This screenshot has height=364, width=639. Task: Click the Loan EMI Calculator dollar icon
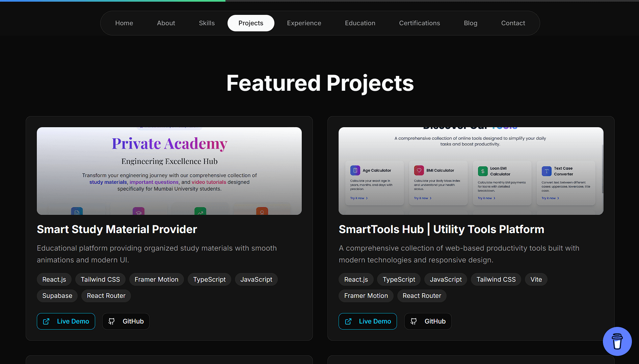(483, 171)
